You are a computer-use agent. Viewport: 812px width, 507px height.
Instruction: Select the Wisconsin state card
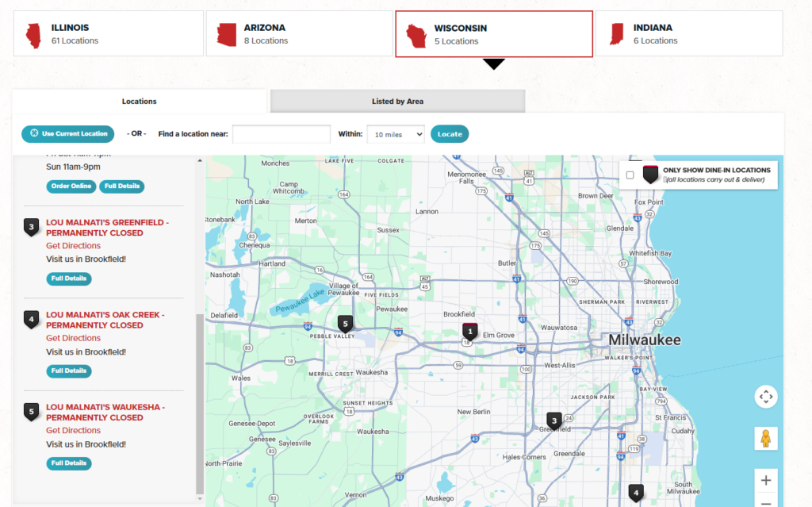tap(494, 33)
